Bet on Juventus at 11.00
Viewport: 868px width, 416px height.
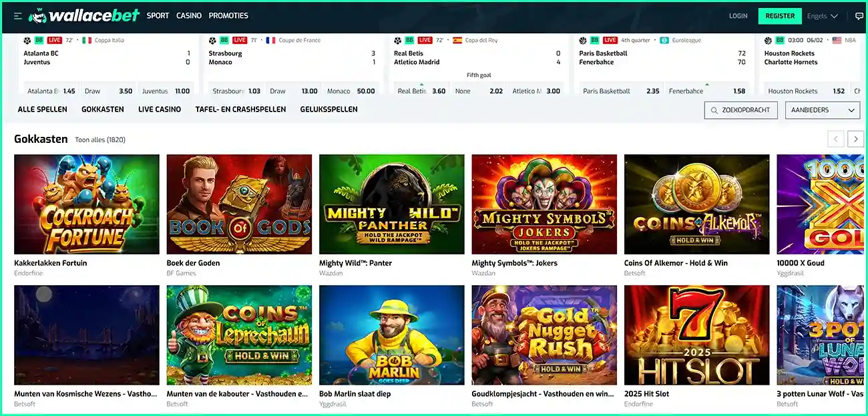166,89
